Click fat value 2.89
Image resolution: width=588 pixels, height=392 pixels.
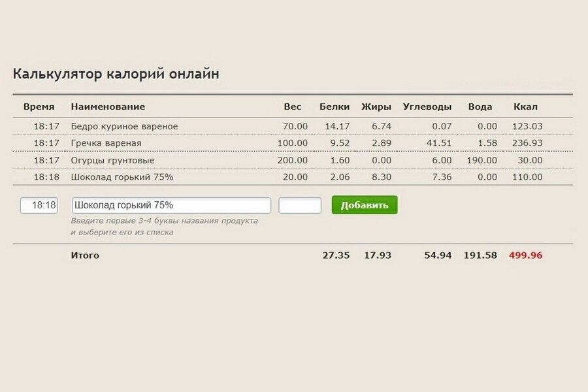tap(382, 143)
